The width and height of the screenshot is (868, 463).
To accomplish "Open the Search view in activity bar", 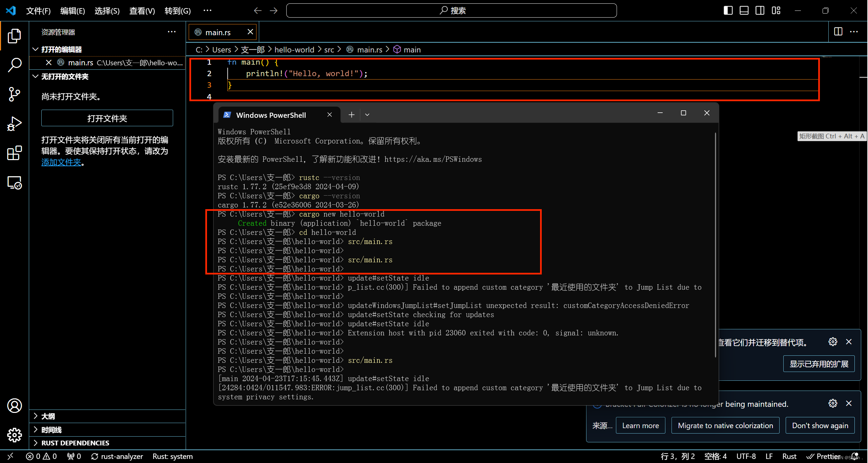I will point(14,64).
